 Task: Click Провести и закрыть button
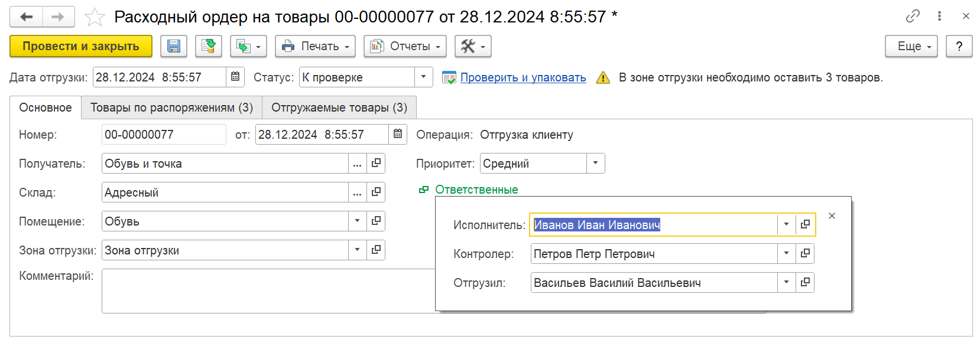point(81,46)
